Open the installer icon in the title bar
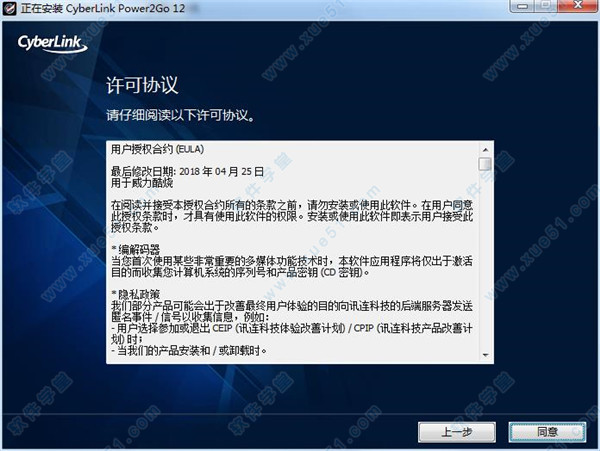Image resolution: width=600 pixels, height=451 pixels. pyautogui.click(x=9, y=8)
